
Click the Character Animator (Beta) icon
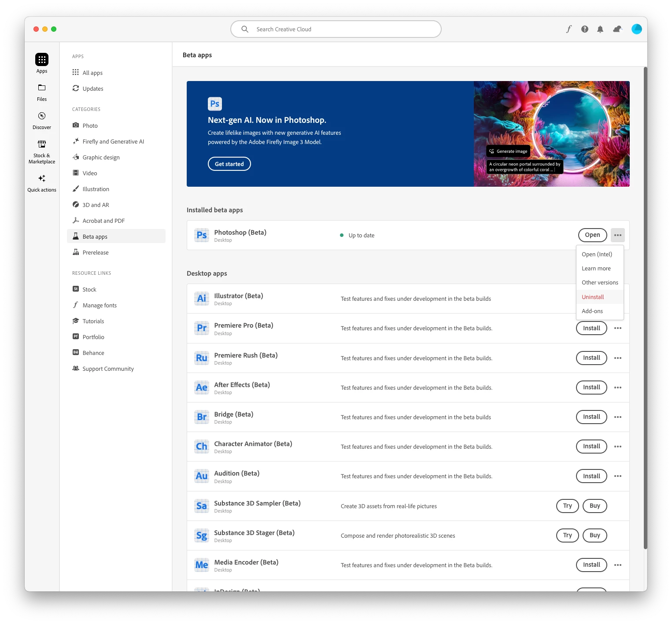pyautogui.click(x=202, y=447)
